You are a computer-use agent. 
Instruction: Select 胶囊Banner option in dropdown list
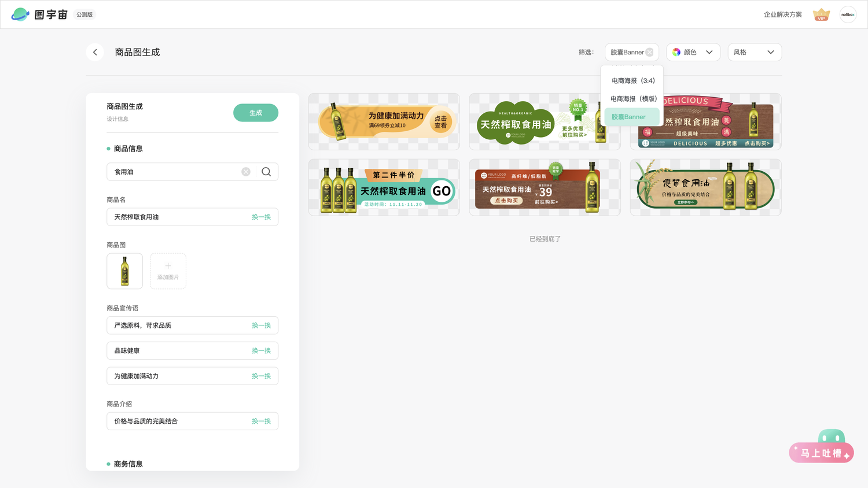pos(632,117)
